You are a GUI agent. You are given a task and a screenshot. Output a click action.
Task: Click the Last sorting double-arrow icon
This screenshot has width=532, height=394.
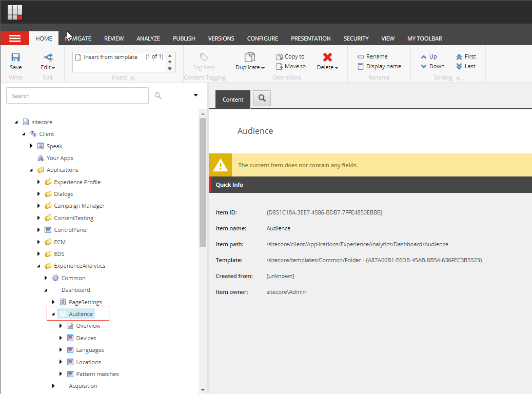[459, 66]
